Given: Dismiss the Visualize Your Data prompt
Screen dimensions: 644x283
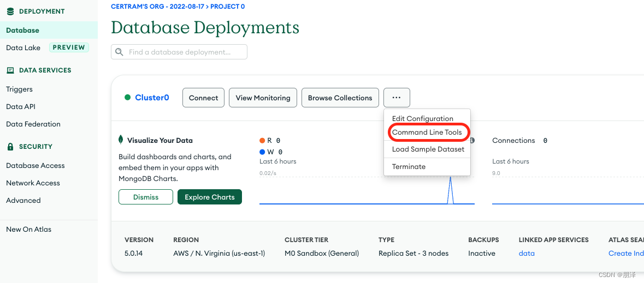Looking at the screenshot, I should pyautogui.click(x=146, y=197).
